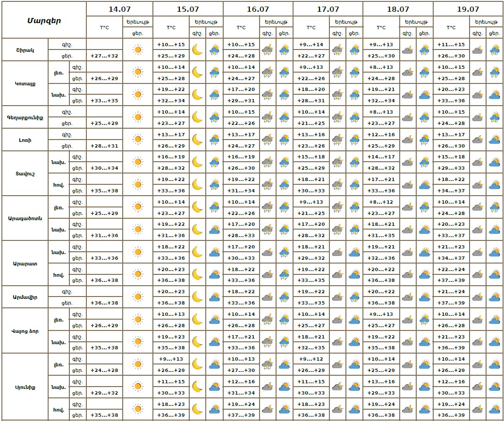Click Լոռի night rain icon on 17.07
The width and height of the screenshot is (504, 421).
337,140
